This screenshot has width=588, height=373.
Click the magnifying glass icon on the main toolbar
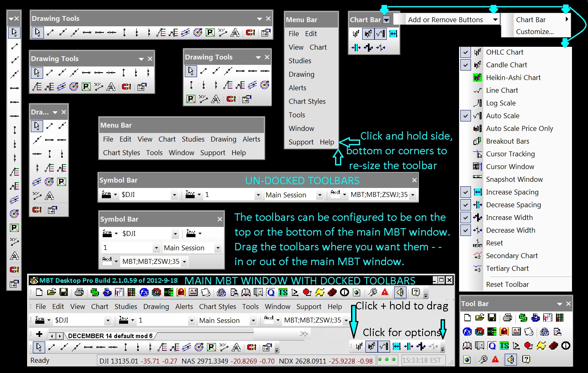pos(373,292)
